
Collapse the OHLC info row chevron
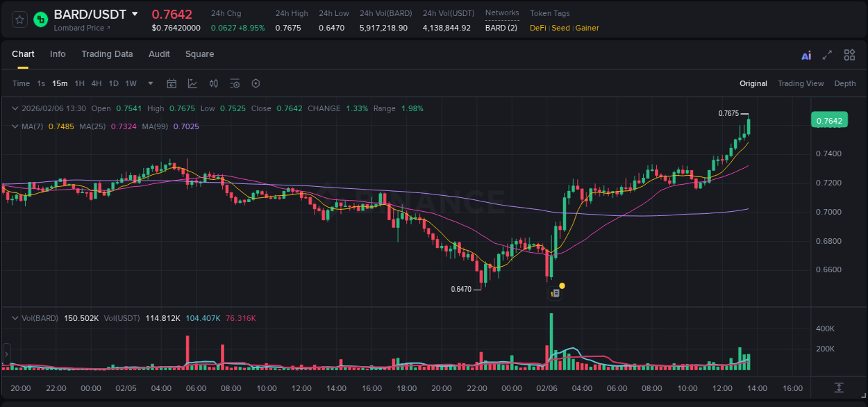coord(15,108)
